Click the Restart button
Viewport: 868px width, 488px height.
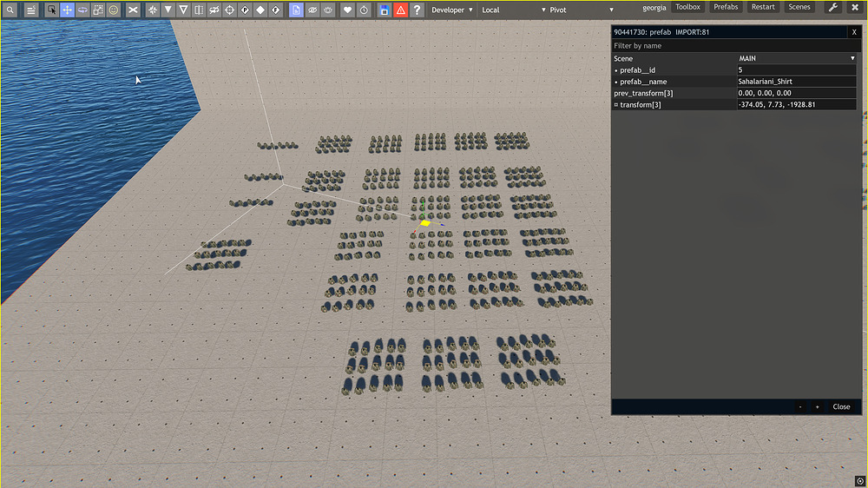pos(763,7)
